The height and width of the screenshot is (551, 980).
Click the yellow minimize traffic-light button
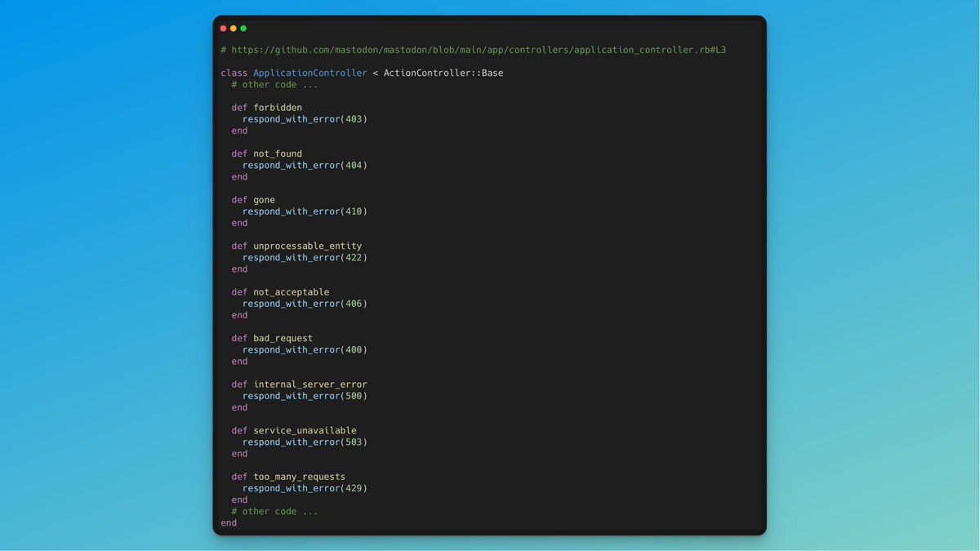pyautogui.click(x=233, y=27)
